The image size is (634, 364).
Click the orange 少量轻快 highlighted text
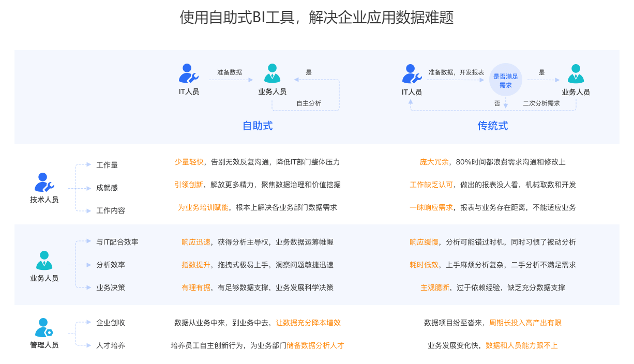coord(189,162)
